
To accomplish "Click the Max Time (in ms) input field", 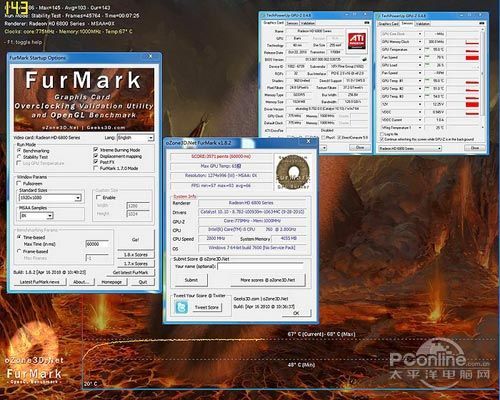I will tap(97, 244).
